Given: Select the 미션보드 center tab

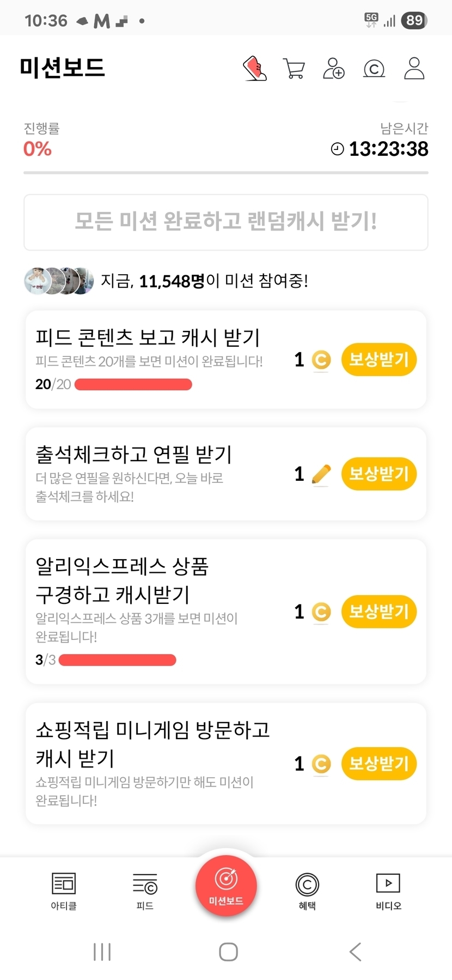Looking at the screenshot, I should click(x=226, y=886).
